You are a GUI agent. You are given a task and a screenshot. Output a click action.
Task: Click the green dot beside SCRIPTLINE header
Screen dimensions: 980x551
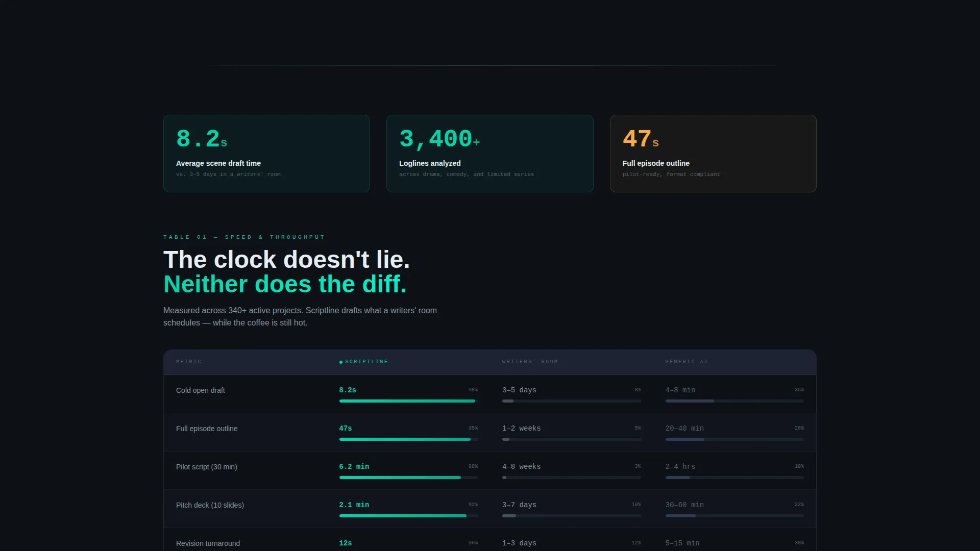click(x=341, y=362)
